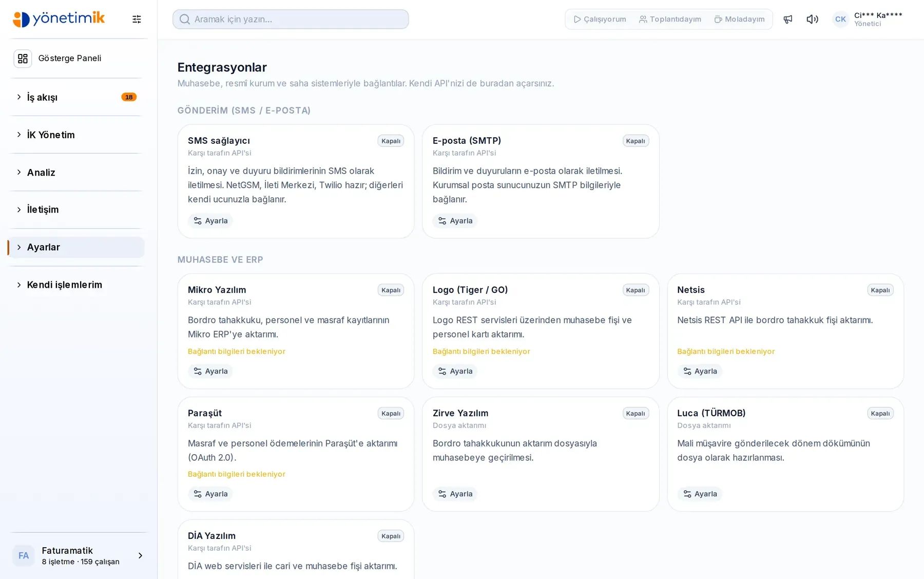Focus the Aramak için yazın search field
This screenshot has height=579, width=924.
click(291, 19)
